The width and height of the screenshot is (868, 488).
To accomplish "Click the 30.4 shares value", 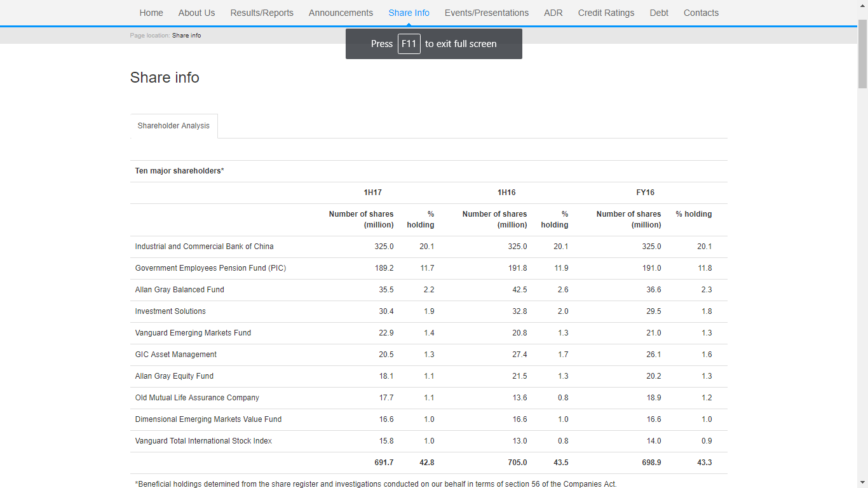I will click(x=386, y=311).
